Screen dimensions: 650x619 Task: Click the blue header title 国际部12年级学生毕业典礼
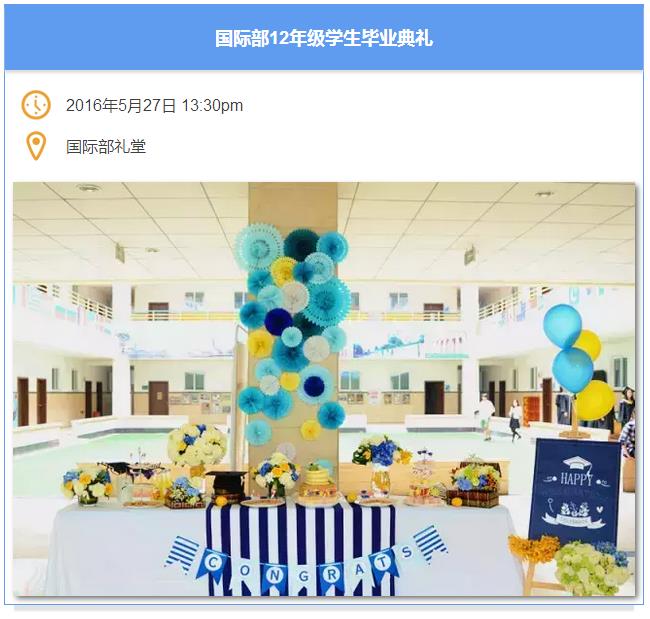pos(324,38)
